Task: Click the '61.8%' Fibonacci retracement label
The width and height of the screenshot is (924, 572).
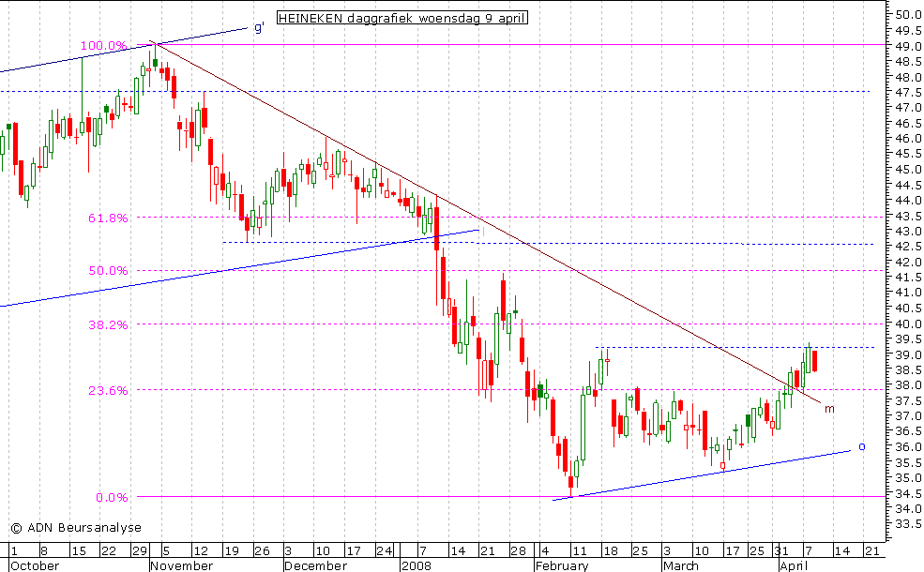Action: pos(108,218)
